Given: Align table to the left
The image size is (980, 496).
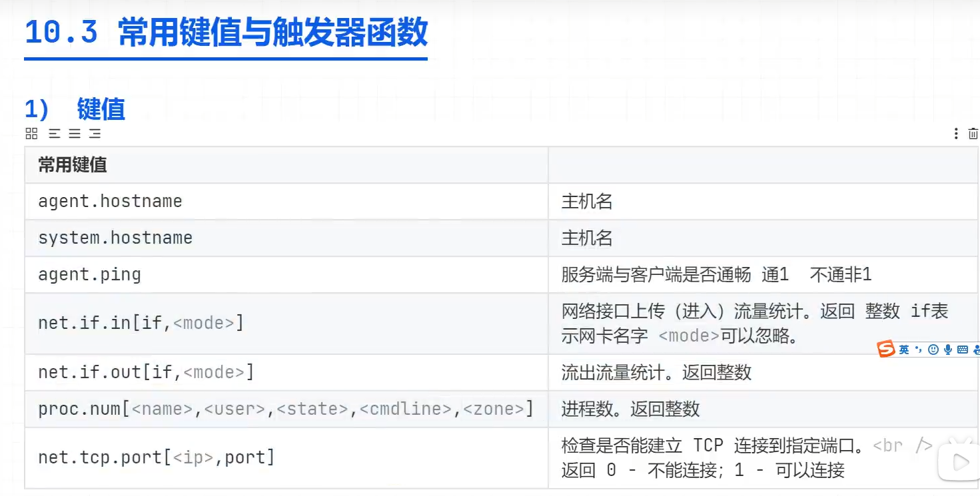Looking at the screenshot, I should coord(55,134).
